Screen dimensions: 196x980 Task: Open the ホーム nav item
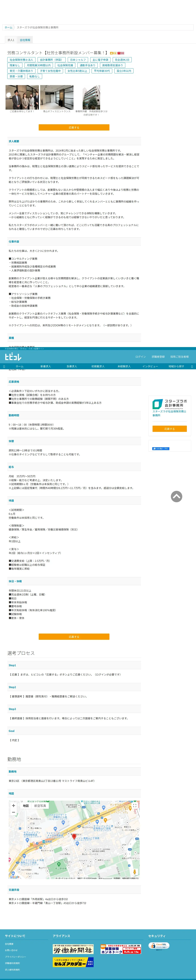(x=19, y=366)
